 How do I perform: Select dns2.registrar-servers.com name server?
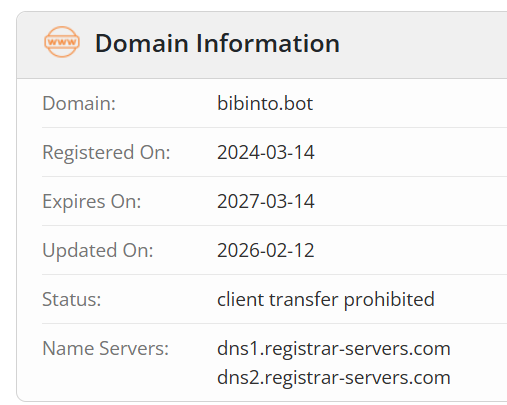pos(334,378)
